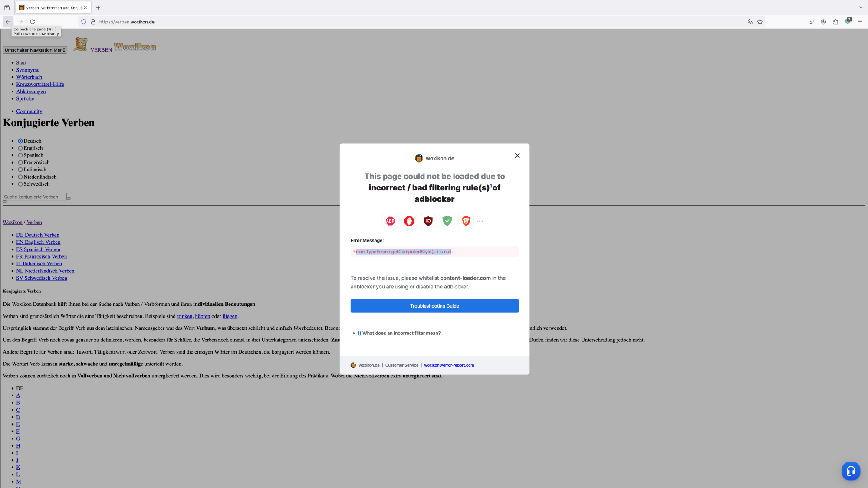Close the Verben Woxikon tab

coord(85,7)
